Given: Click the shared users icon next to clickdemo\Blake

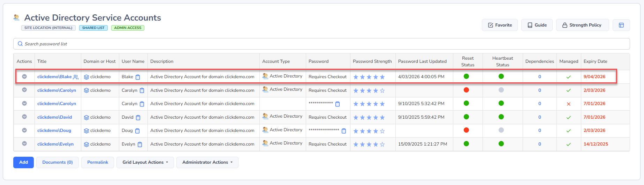Looking at the screenshot, I should 76,77.
